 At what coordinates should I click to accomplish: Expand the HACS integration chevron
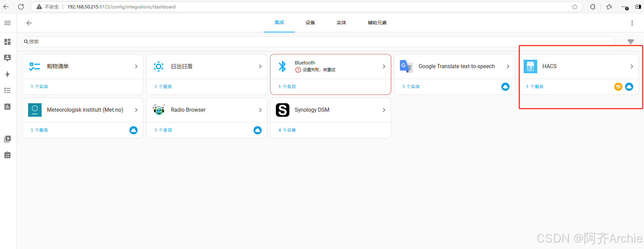pos(632,66)
